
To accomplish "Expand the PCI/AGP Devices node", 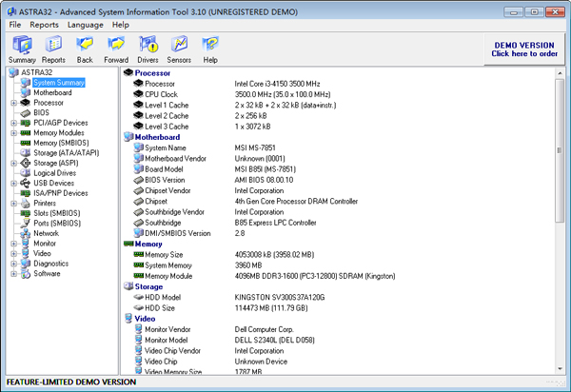I will [14, 123].
